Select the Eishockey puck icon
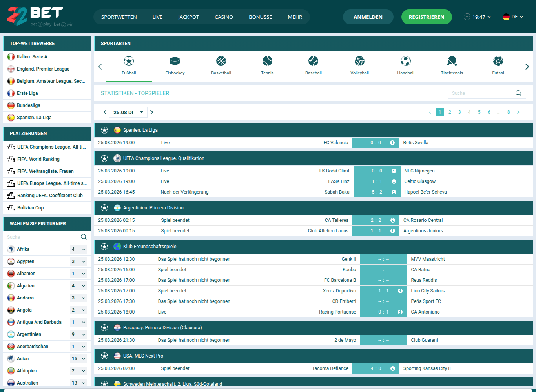This screenshot has width=536, height=392. click(x=175, y=61)
